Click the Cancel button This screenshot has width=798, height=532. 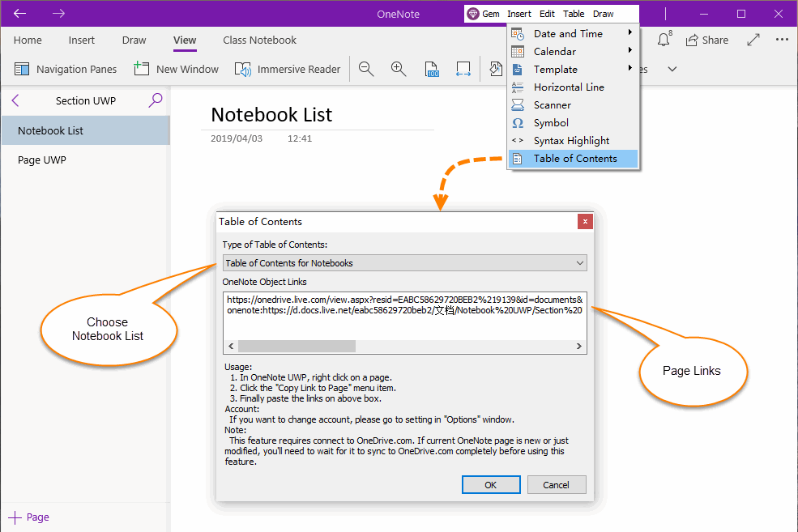[557, 485]
